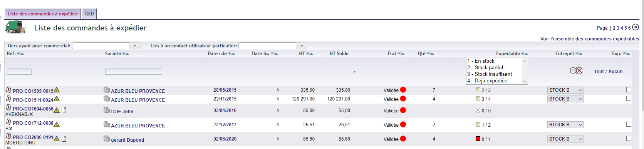Switch to the GED tab
This screenshot has width=644, height=149.
pos(89,14)
